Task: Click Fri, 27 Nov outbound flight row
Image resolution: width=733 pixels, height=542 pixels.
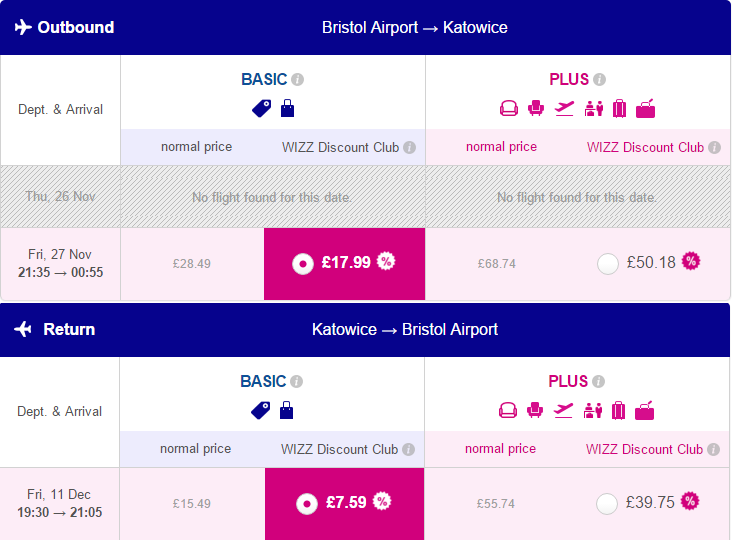Action: click(365, 264)
